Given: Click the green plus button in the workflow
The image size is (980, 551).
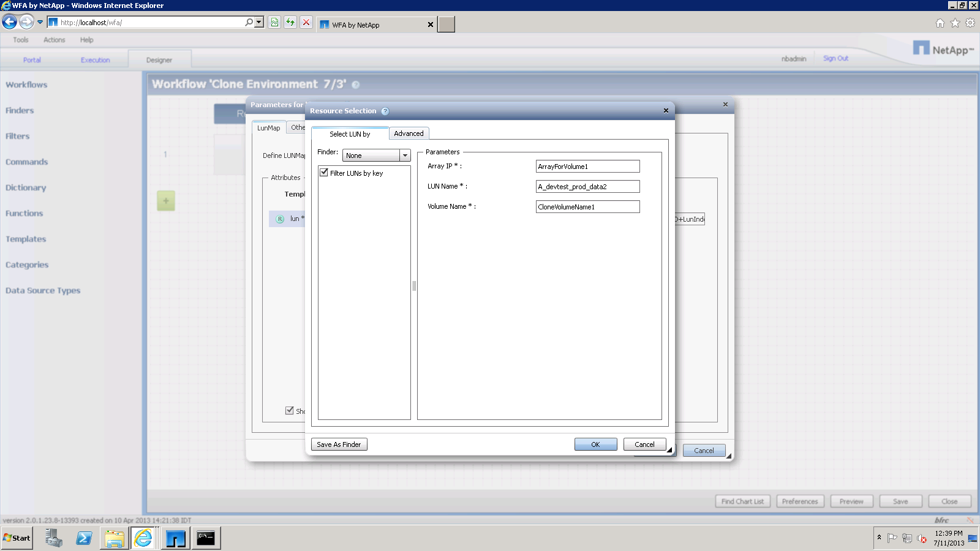Looking at the screenshot, I should 166,201.
